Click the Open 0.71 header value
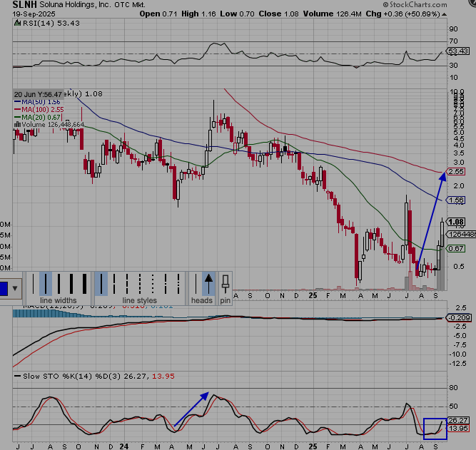476x450 pixels. [158, 14]
